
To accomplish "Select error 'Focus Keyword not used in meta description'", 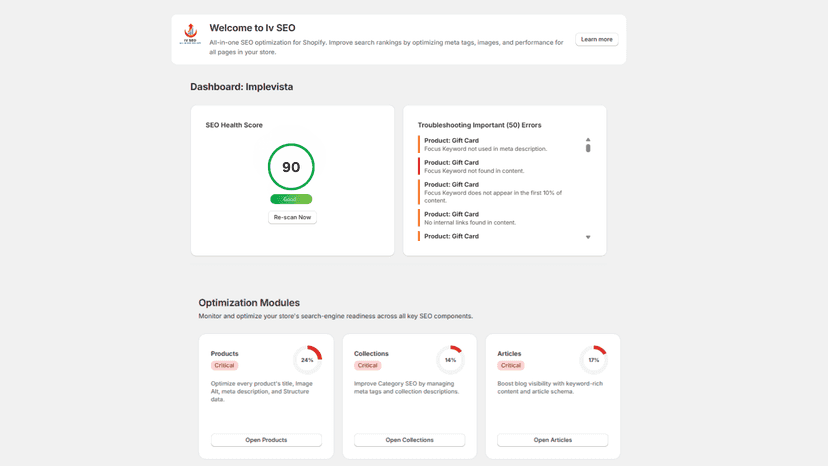I will pos(496,145).
